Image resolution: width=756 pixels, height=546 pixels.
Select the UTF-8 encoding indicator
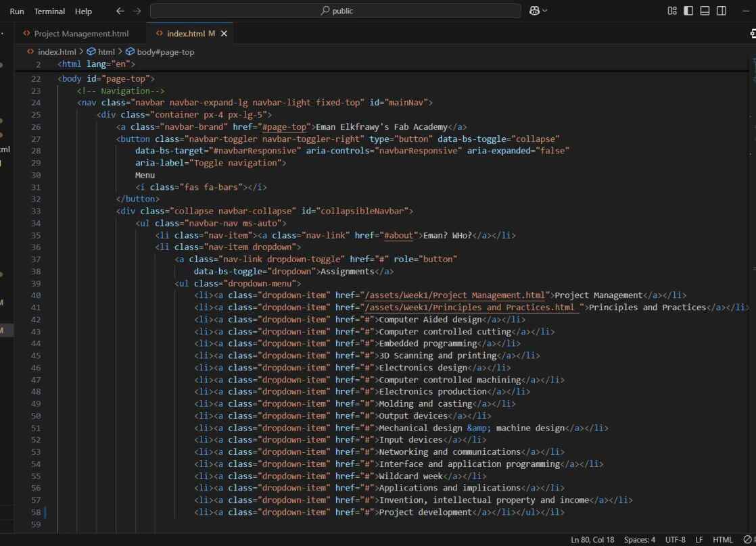coord(676,540)
